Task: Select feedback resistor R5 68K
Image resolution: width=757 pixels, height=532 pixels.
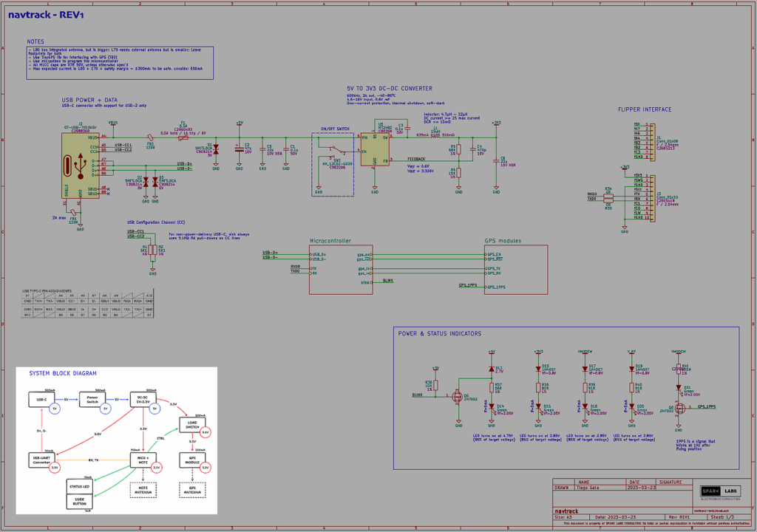Action: click(458, 150)
